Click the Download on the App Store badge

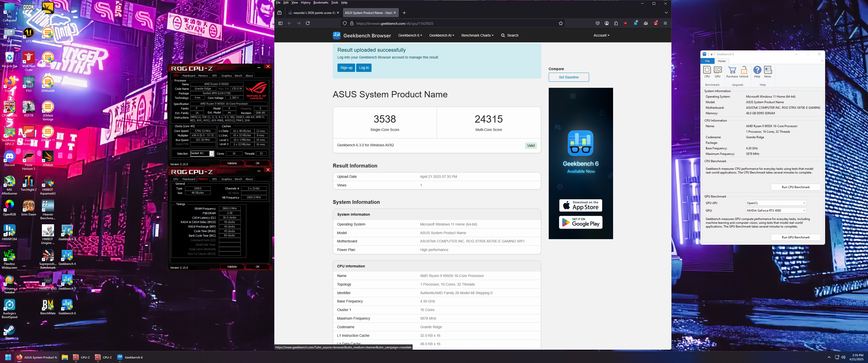pos(581,205)
